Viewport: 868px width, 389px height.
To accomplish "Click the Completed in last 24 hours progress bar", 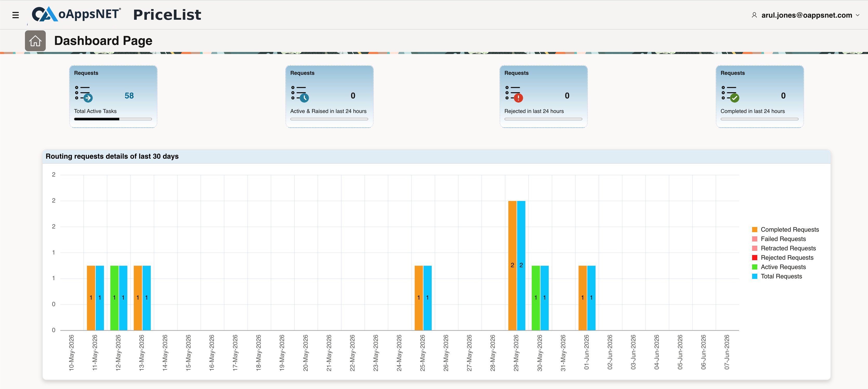I will pos(759,119).
